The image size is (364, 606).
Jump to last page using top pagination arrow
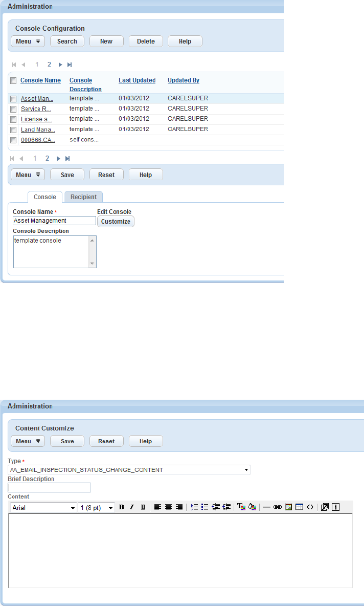coord(70,64)
